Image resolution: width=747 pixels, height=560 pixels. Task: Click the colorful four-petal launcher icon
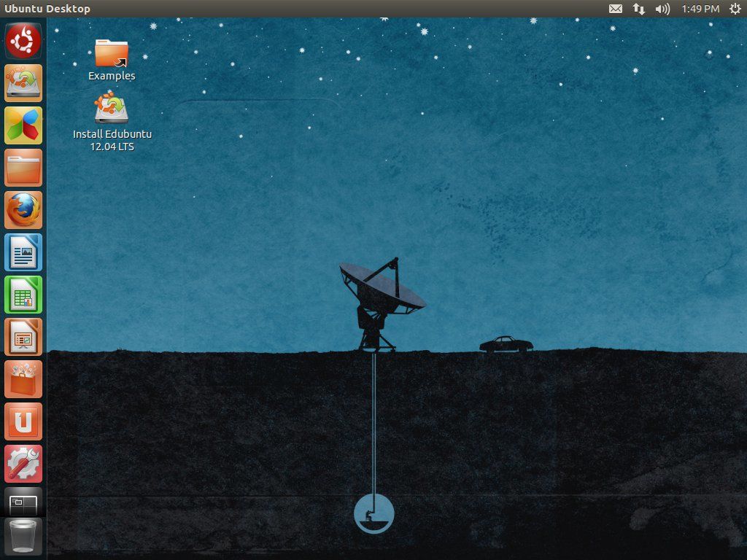(23, 125)
